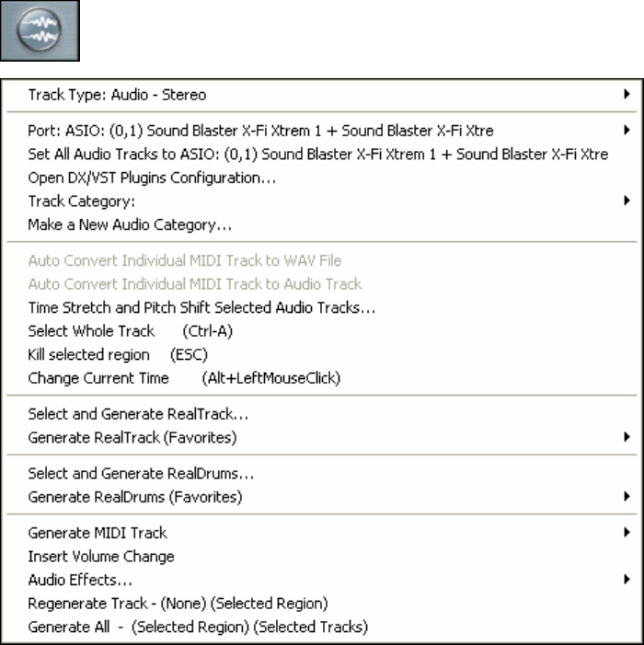Open Select and Generate RealDrums dialog

pos(141,474)
